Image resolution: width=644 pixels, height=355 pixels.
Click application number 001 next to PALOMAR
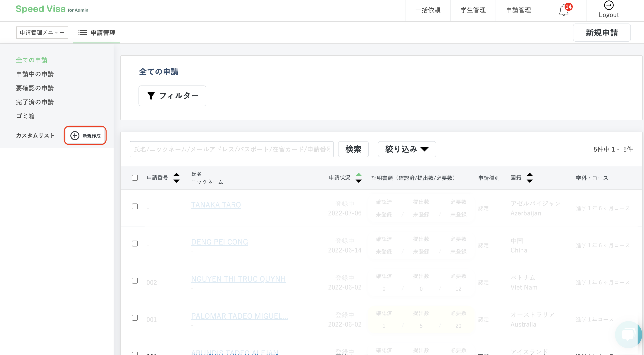coord(152,319)
